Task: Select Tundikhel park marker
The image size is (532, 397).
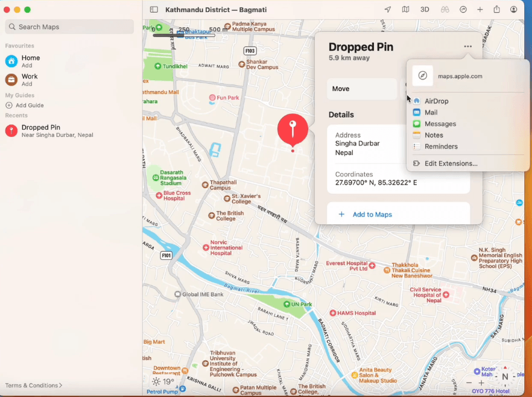Action: [x=158, y=66]
